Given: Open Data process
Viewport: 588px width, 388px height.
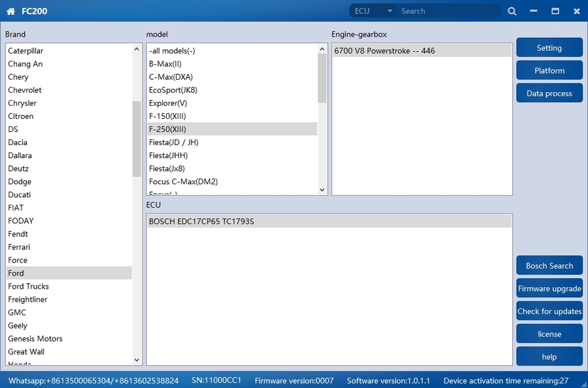Looking at the screenshot, I should tap(549, 93).
